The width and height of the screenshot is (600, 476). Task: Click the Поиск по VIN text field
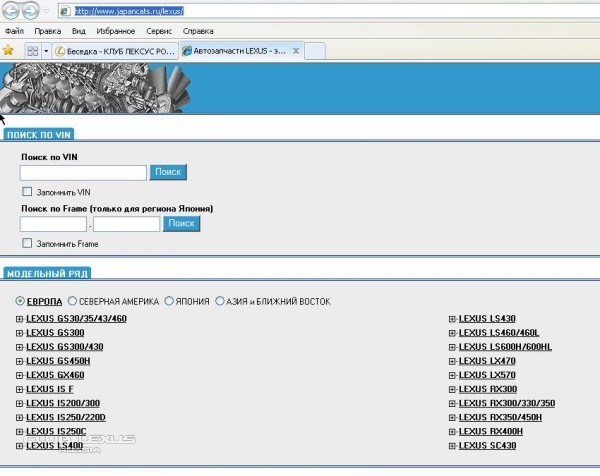(x=83, y=173)
